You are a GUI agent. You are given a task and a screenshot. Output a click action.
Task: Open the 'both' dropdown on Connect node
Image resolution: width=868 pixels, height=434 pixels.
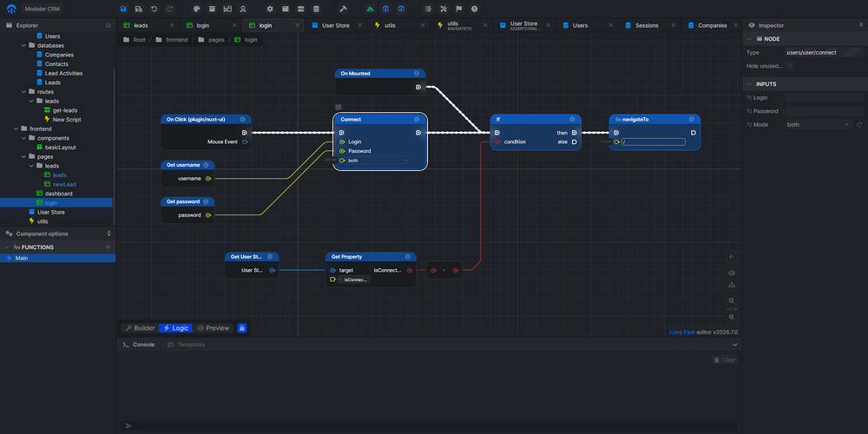(378, 160)
